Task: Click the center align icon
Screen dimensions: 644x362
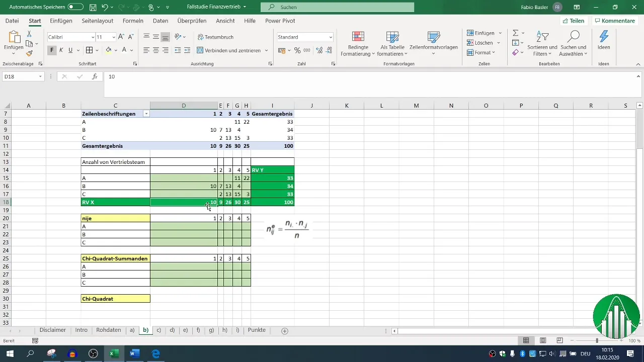Action: [156, 50]
